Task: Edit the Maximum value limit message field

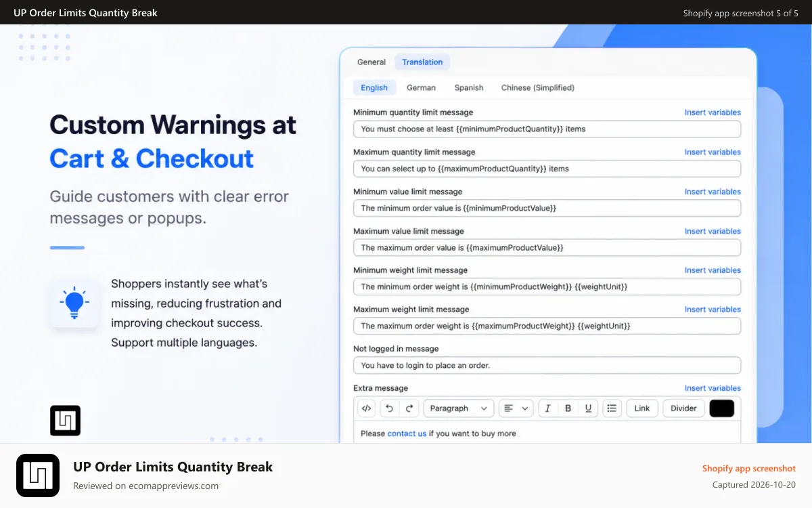Action: 547,247
